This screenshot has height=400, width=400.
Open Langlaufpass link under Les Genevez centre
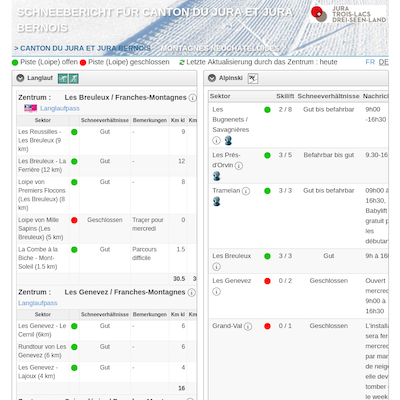coord(38,303)
